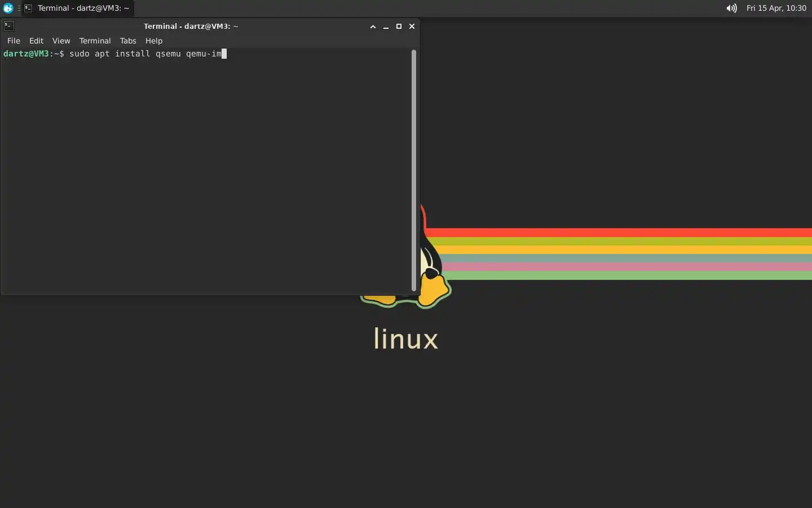Image resolution: width=812 pixels, height=508 pixels.
Task: Click the 'qemu-im' text in the command
Action: pos(204,54)
